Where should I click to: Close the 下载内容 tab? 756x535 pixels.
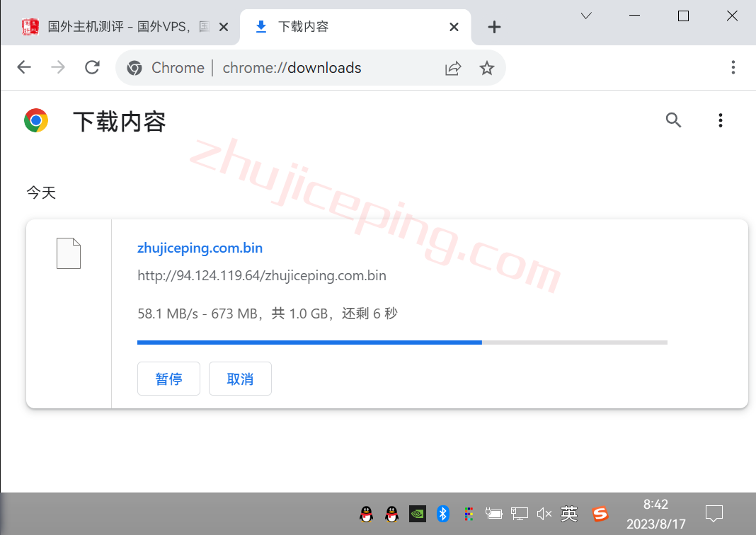tap(454, 27)
